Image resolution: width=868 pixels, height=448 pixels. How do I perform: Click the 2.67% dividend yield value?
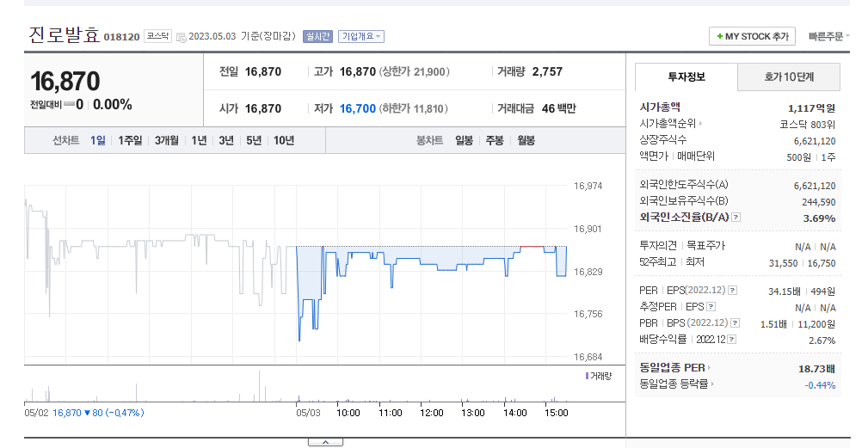point(822,341)
